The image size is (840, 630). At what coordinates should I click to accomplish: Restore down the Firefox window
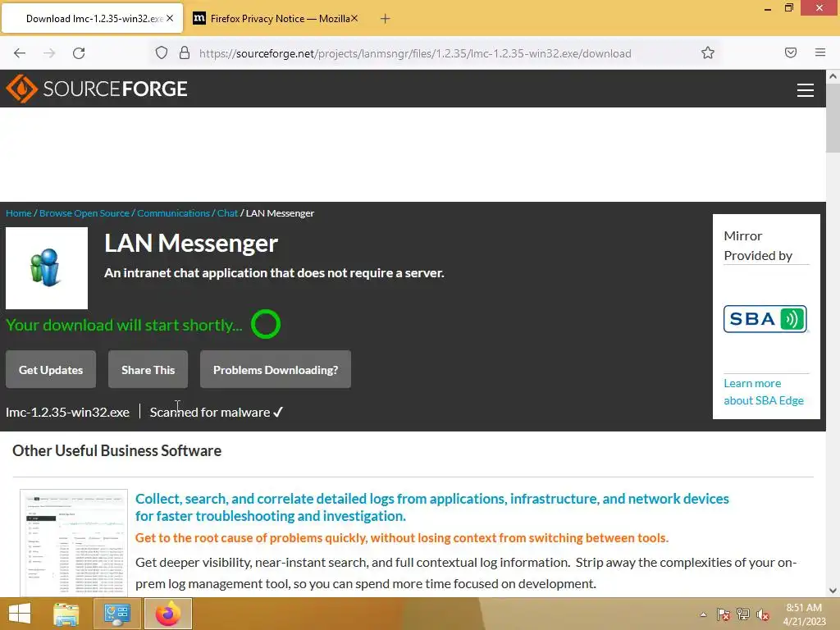point(788,8)
